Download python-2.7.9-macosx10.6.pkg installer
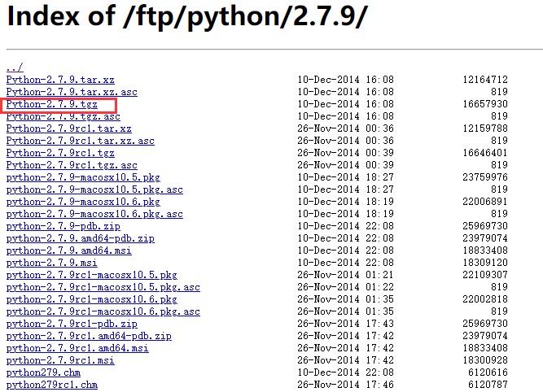 click(83, 202)
